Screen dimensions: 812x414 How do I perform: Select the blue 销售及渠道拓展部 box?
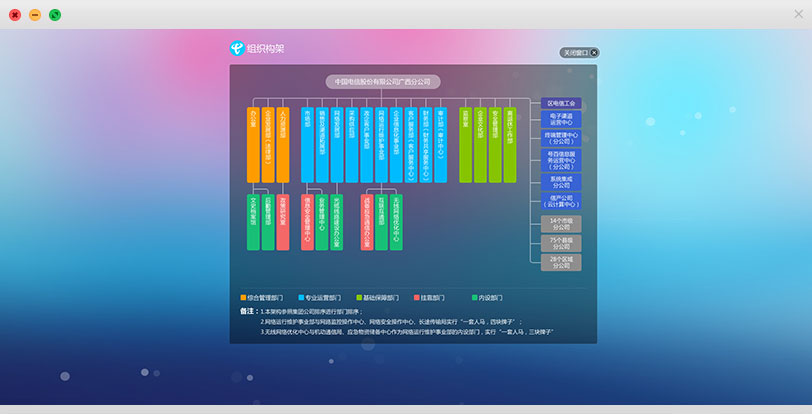point(322,145)
